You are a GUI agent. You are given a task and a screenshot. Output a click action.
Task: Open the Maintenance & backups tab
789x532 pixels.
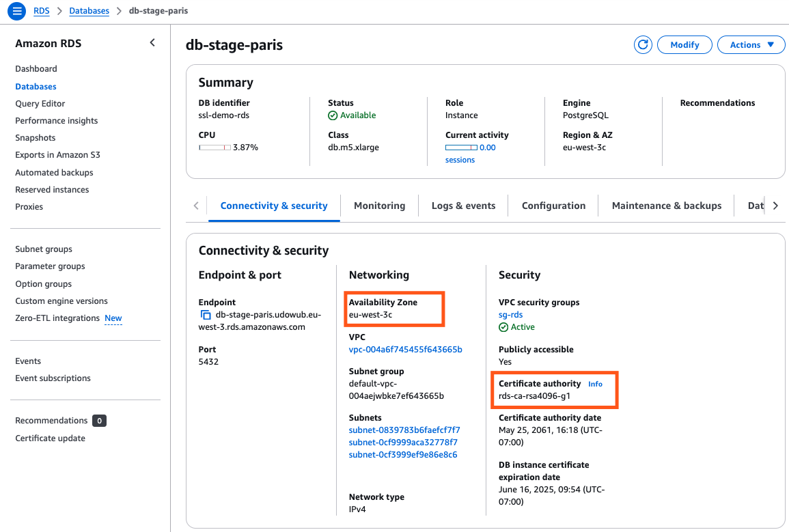point(666,206)
